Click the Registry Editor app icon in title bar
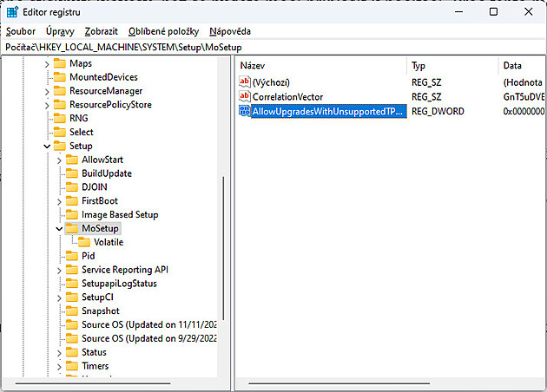Image resolution: width=547 pixels, height=392 pixels. point(11,11)
